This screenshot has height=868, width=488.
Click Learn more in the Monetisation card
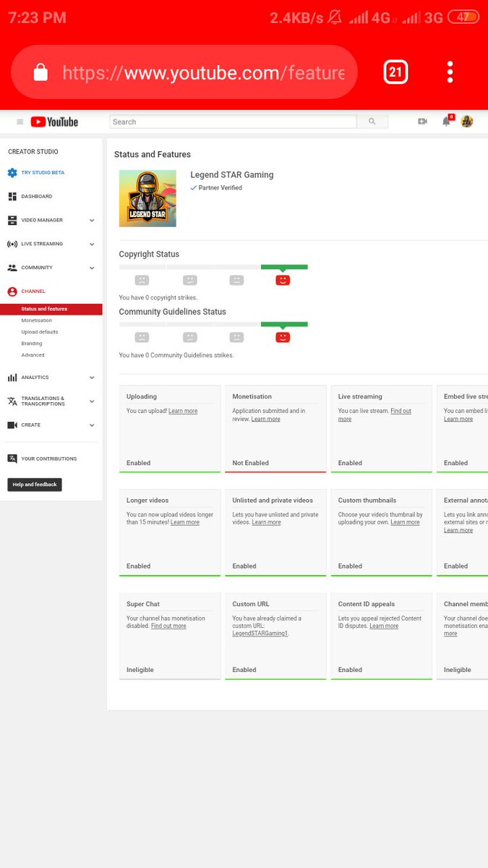(266, 419)
